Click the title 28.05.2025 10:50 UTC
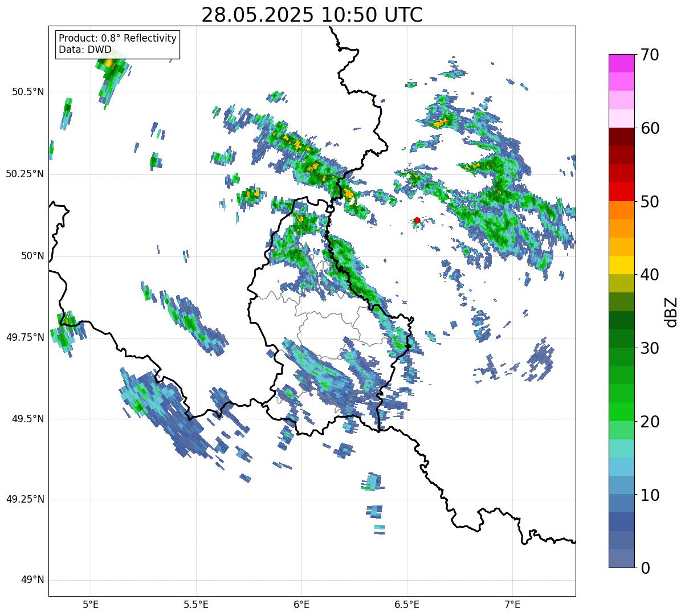 pyautogui.click(x=312, y=15)
